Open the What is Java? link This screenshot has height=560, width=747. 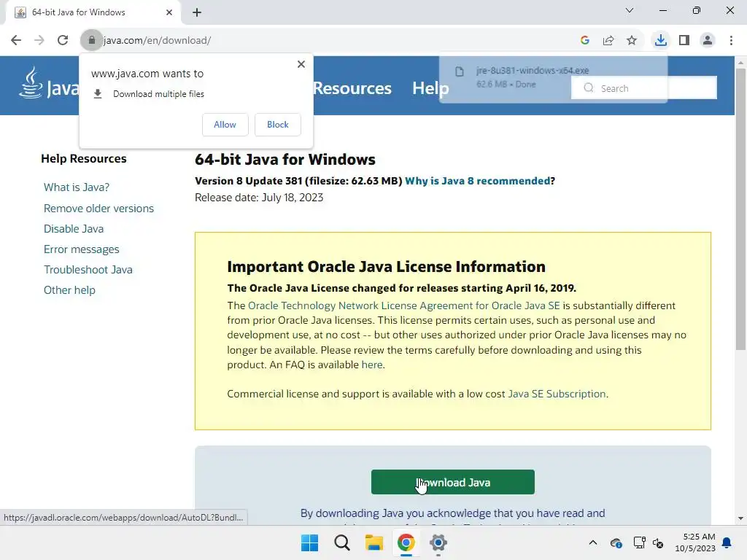(77, 187)
